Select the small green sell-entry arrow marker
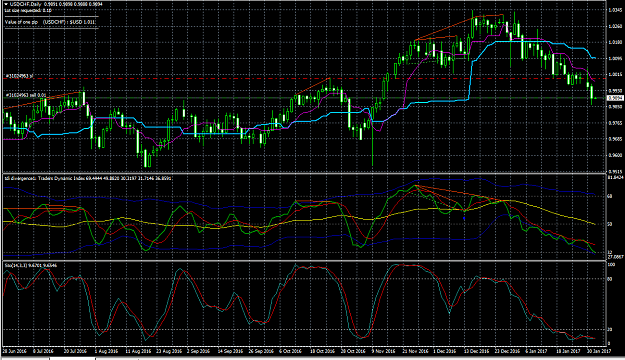Image resolution: width=625 pixels, height=360 pixels. tap(596, 98)
